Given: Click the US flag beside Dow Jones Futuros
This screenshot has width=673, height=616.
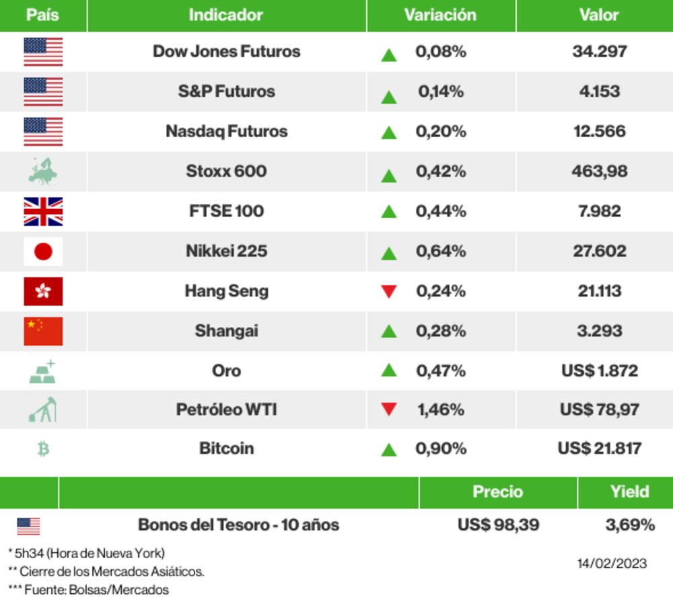Looking at the screenshot, I should pos(43,52).
